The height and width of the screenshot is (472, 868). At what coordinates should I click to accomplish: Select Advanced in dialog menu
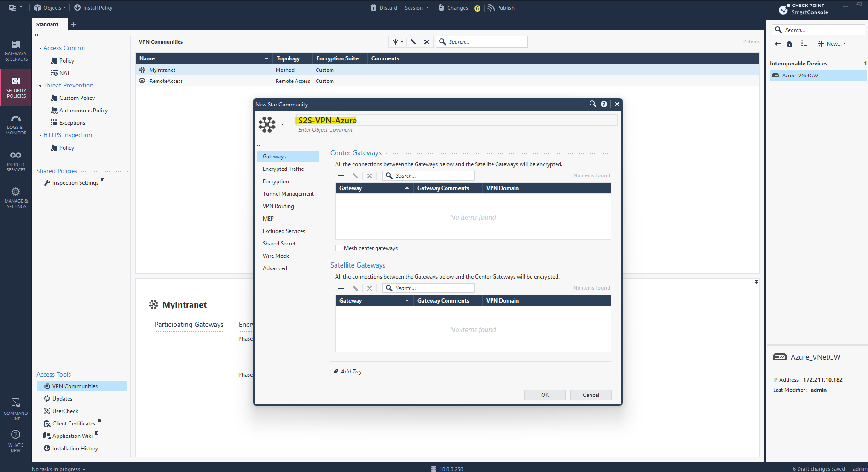point(288,268)
